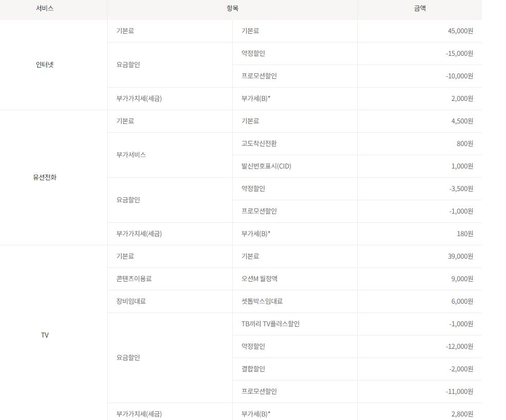The height and width of the screenshot is (420, 506).
Task: Select the TV service cell
Action: 45,335
